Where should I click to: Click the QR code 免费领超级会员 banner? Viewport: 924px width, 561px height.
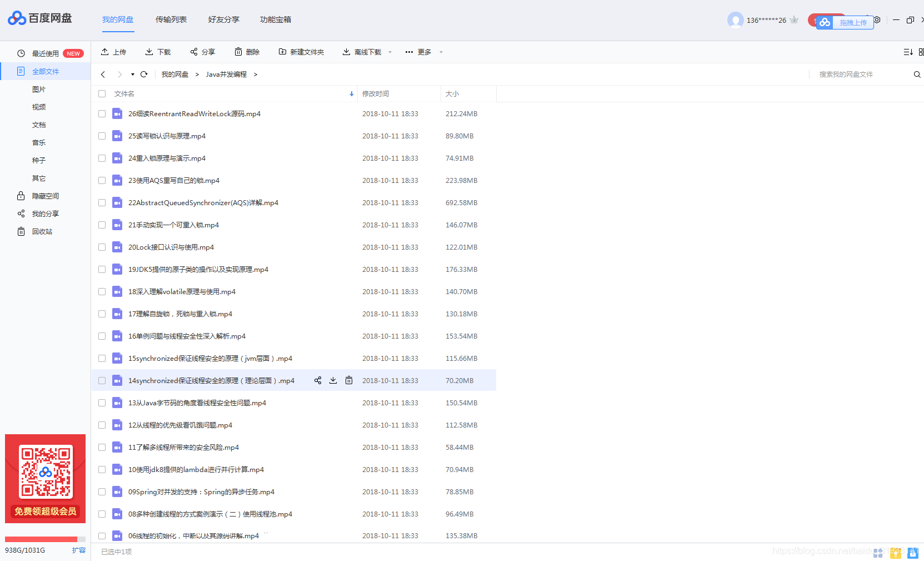point(45,479)
